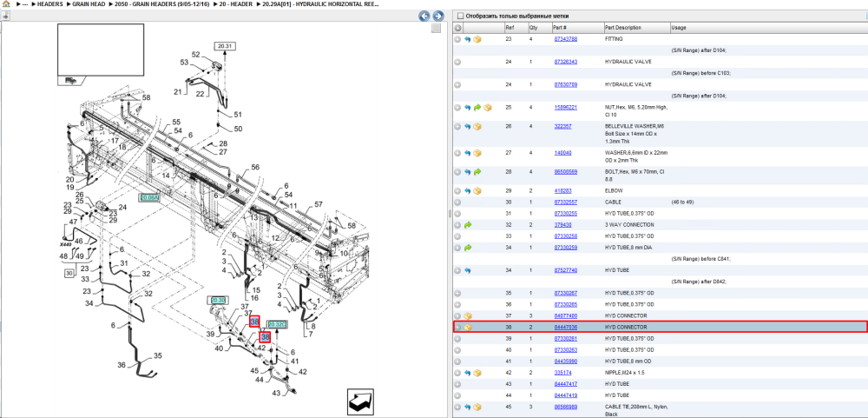Click the 20.31 reference label in diagram

(x=225, y=45)
